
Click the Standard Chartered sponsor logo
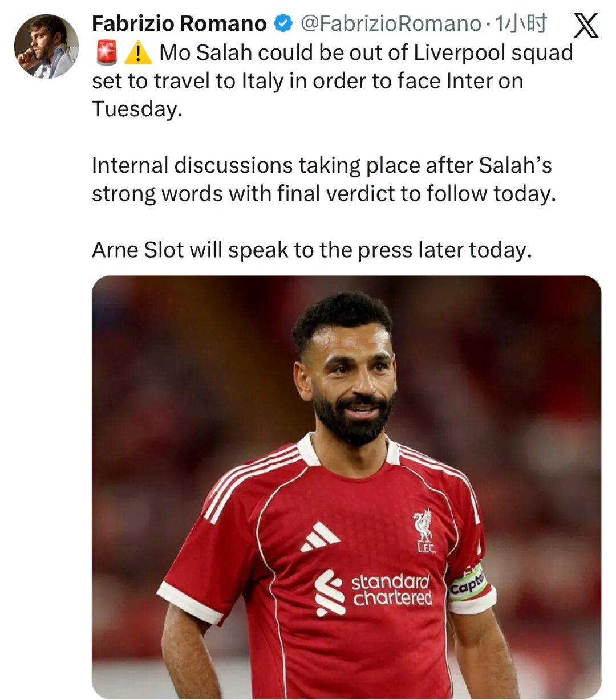(374, 592)
